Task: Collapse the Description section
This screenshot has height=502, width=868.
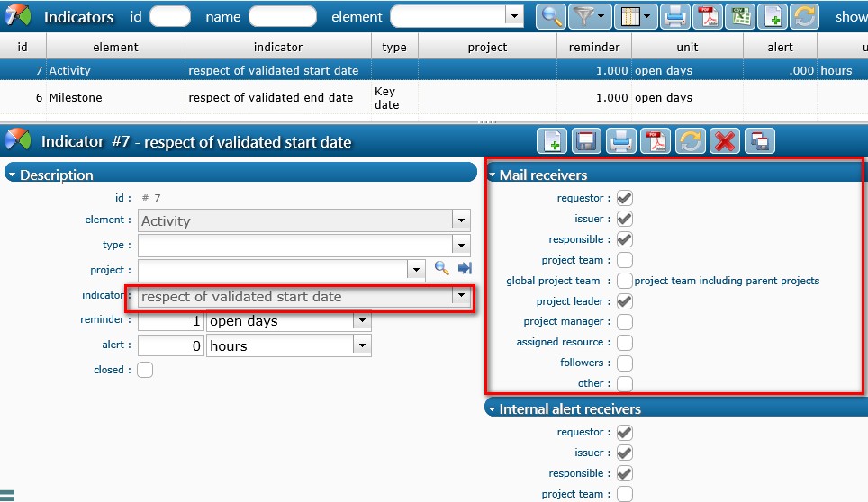Action: (13, 175)
